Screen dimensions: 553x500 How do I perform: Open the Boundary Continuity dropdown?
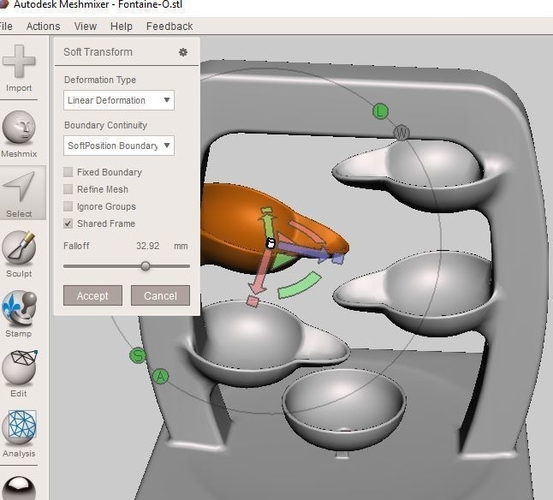(x=119, y=145)
